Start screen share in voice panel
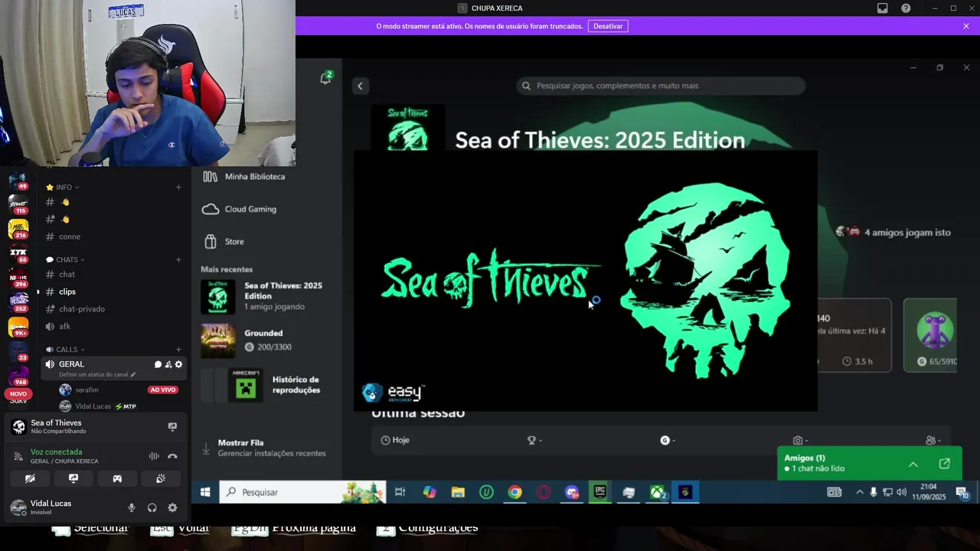 (x=73, y=479)
